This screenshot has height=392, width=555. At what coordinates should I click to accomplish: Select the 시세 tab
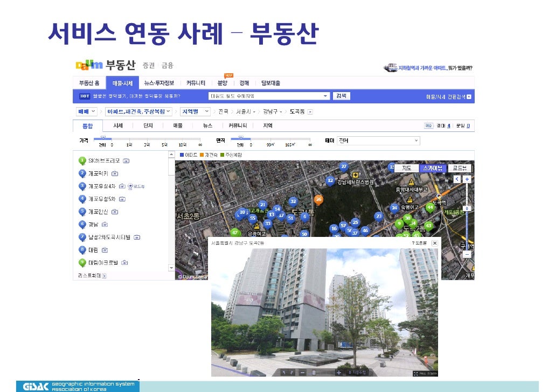(118, 125)
